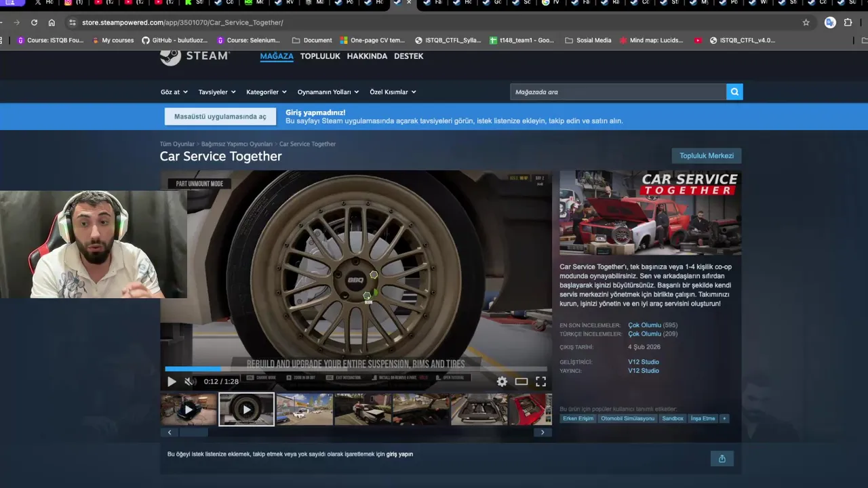
Task: Open One-page CV tem... bookmark
Action: pyautogui.click(x=372, y=40)
